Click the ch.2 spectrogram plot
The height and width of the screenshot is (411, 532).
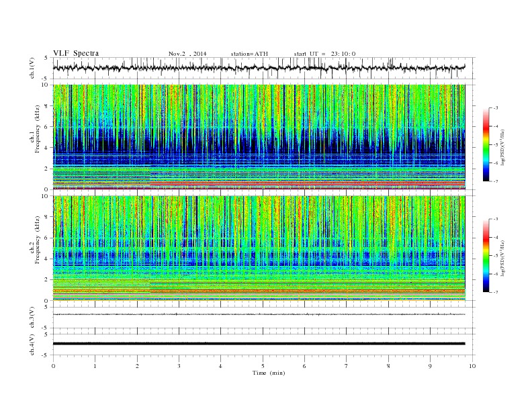coord(259,248)
